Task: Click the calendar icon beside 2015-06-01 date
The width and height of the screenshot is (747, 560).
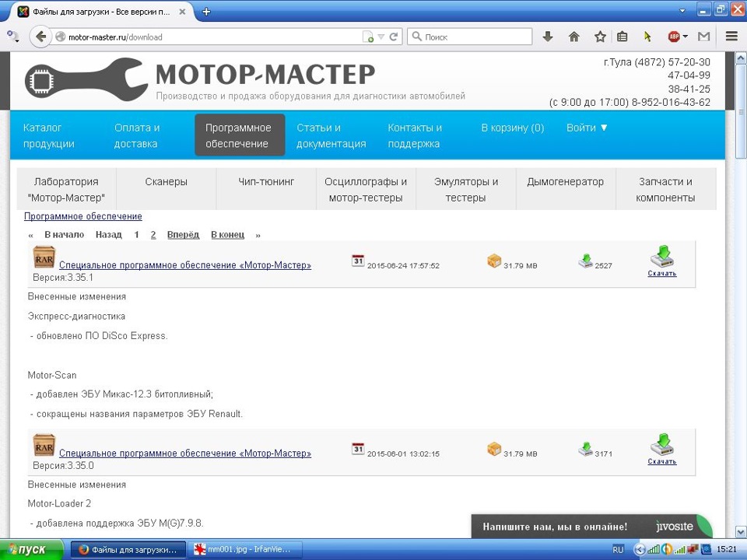Action: tap(358, 448)
